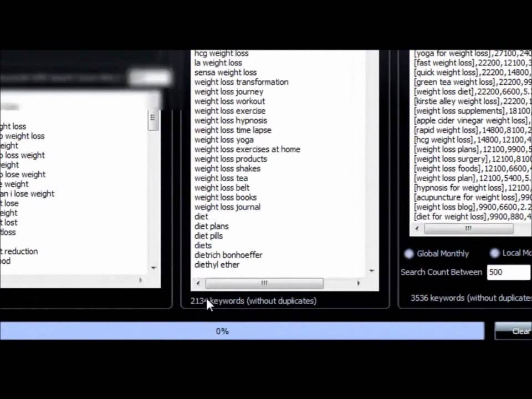This screenshot has height=399, width=532.
Task: Select 'weight loss hypnosis' keyword
Action: click(231, 120)
